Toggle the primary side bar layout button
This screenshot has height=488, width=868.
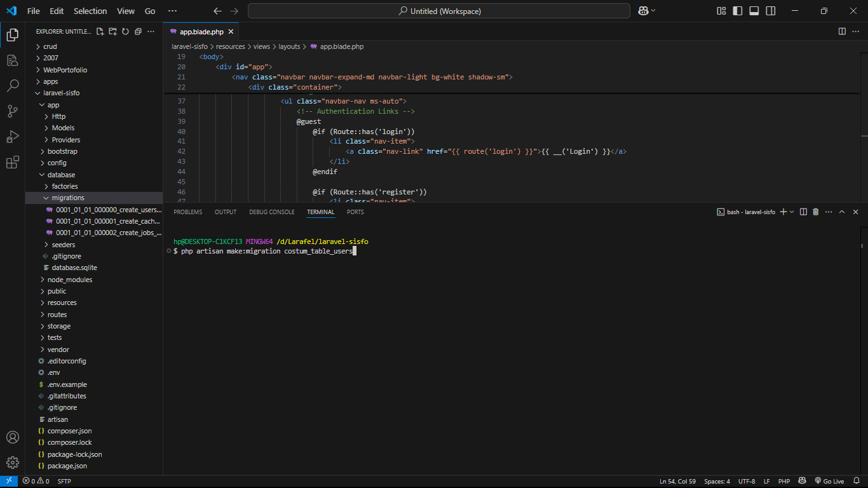pos(737,11)
